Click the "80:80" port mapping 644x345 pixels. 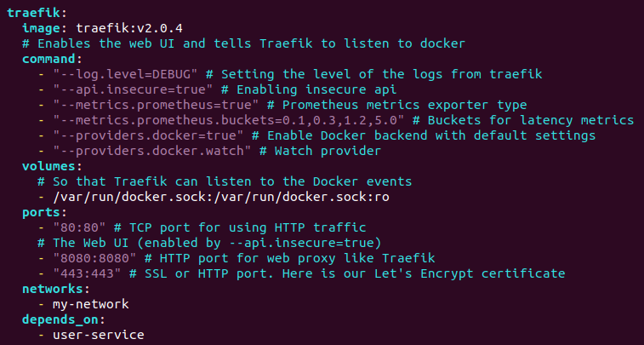80,227
